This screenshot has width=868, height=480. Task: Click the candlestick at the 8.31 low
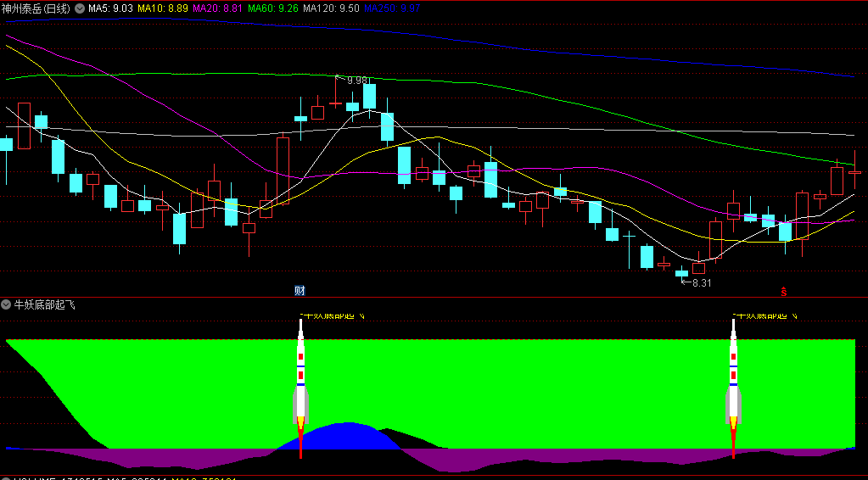pyautogui.click(x=681, y=272)
